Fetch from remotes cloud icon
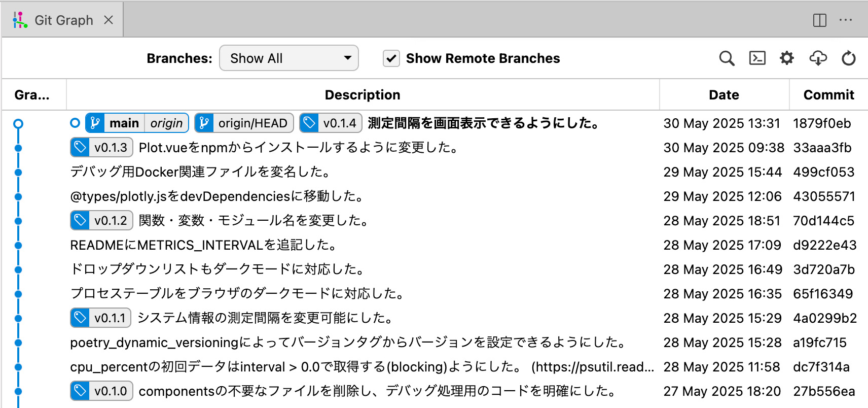Viewport: 868px width, 408px height. [818, 58]
